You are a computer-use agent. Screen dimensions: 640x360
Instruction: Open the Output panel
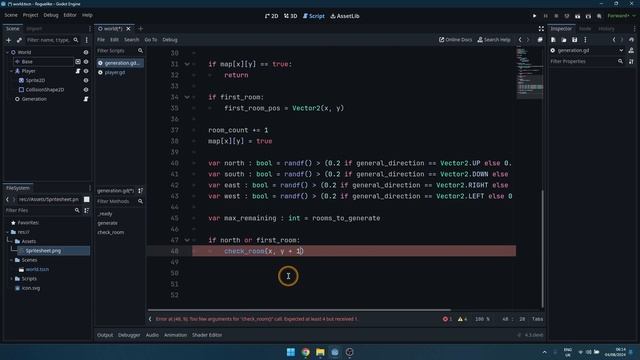click(x=105, y=335)
